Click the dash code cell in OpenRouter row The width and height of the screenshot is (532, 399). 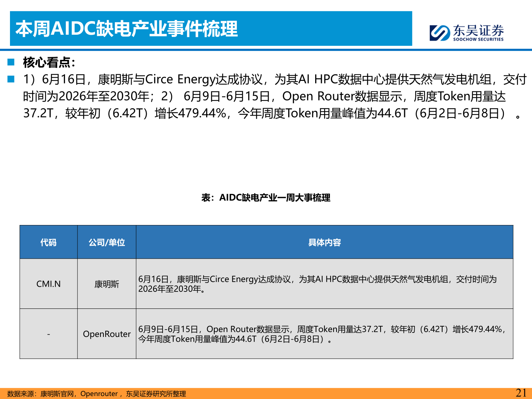[x=48, y=334]
